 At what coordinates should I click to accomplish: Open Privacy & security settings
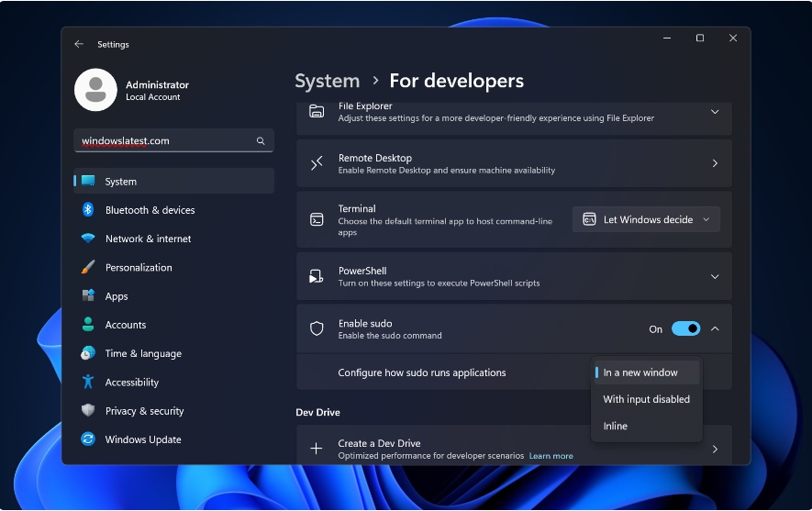174,411
